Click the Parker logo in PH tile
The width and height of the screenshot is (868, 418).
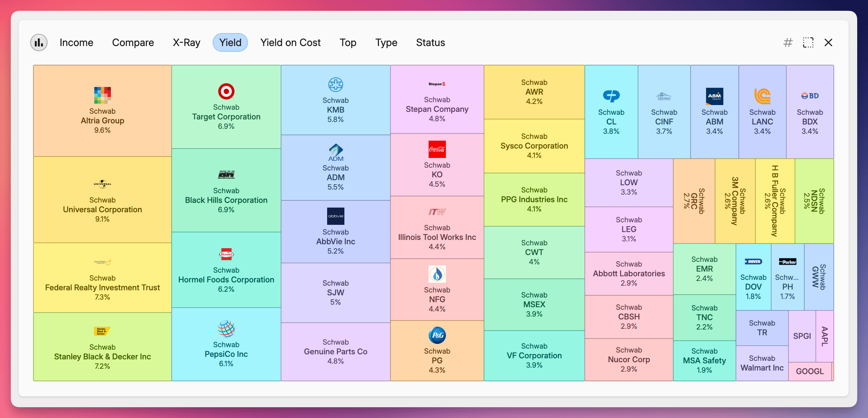[788, 262]
